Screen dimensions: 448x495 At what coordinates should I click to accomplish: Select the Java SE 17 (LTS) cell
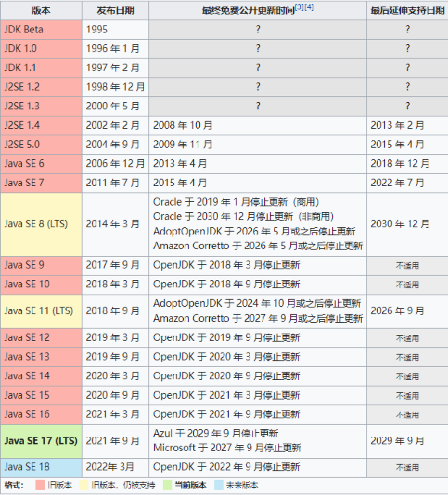coord(41,441)
